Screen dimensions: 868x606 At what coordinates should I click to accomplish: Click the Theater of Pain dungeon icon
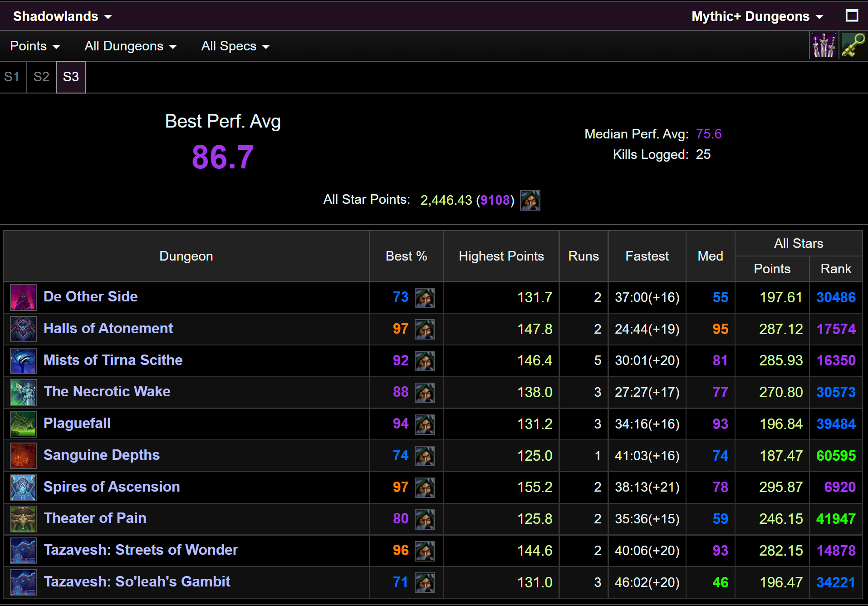coord(23,519)
